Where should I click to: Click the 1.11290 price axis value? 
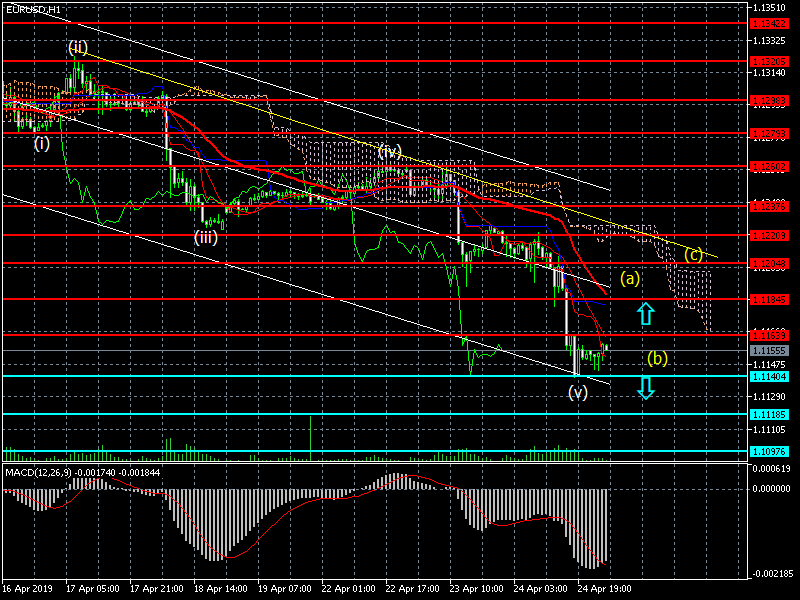(769, 396)
